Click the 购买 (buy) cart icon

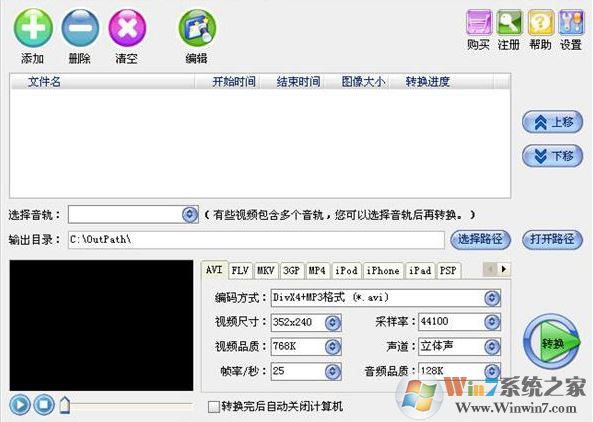tap(479, 23)
